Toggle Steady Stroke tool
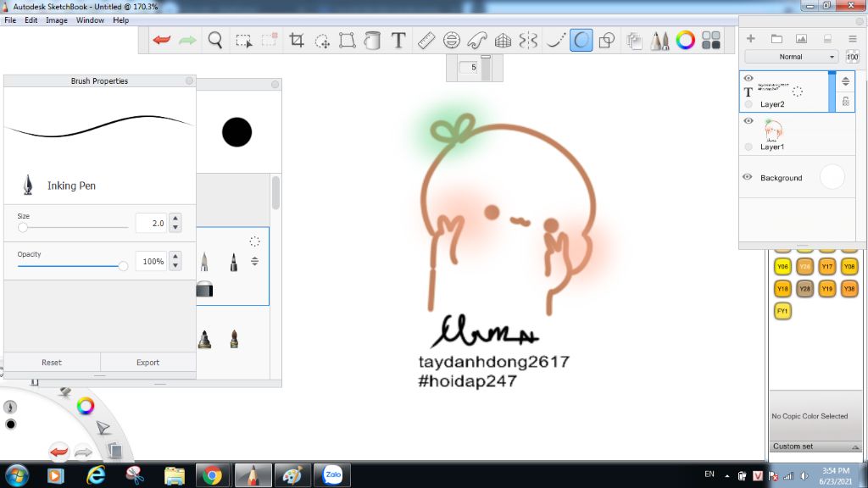This screenshot has height=488, width=868. click(x=555, y=40)
